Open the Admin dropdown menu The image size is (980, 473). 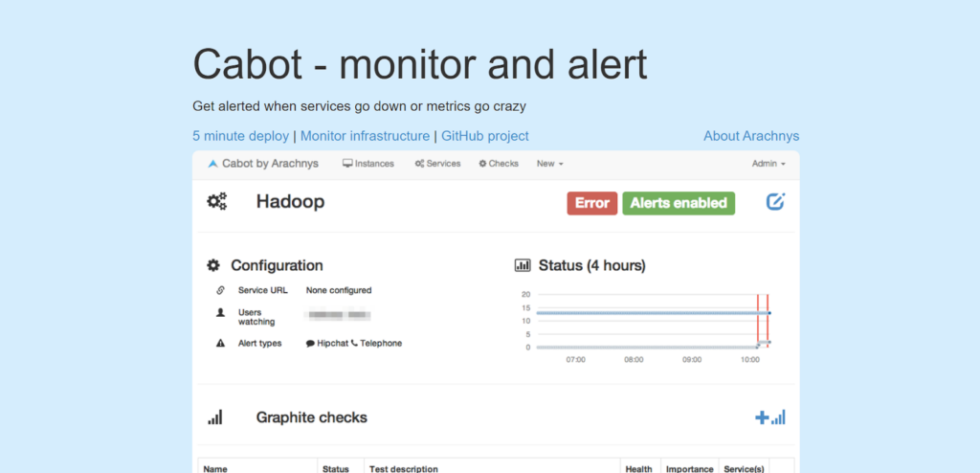tap(768, 164)
